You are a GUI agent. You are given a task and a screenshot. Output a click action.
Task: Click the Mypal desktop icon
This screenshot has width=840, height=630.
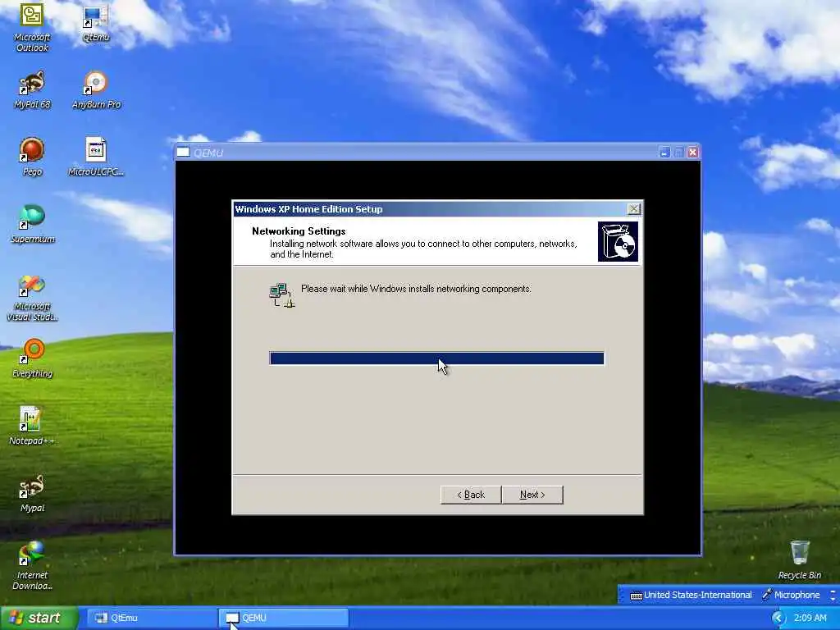32,493
